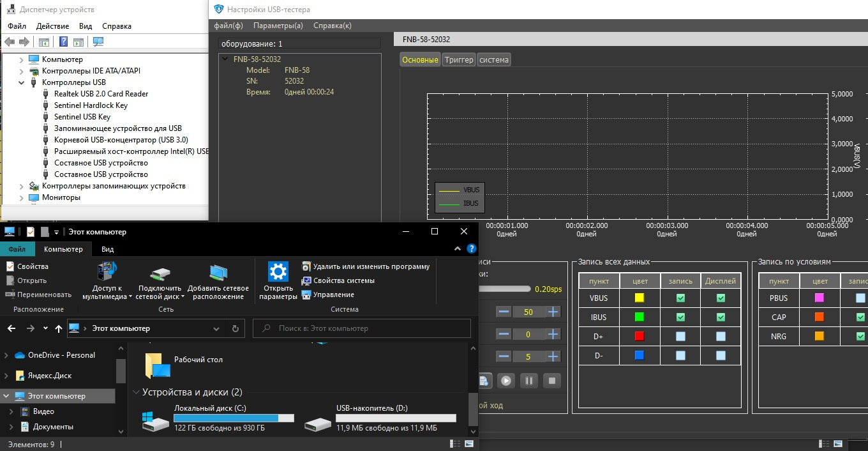
Task: Expand the 'Мониторы' device category
Action: (x=22, y=197)
